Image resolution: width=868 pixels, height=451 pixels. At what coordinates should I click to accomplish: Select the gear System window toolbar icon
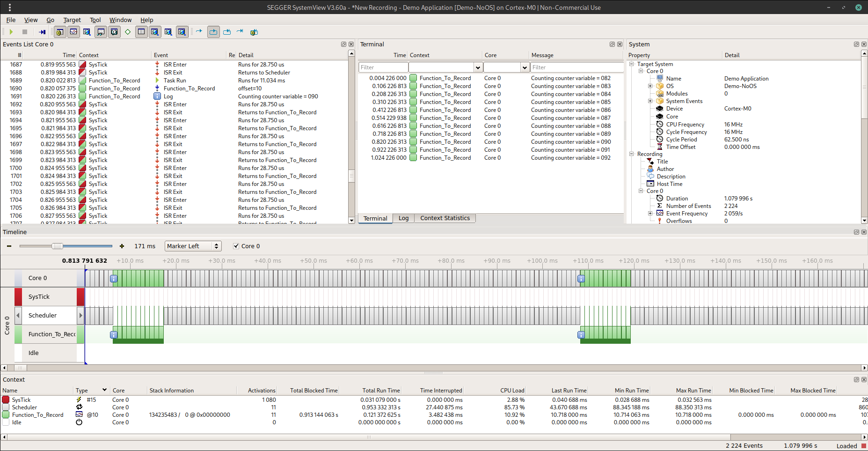(x=59, y=32)
